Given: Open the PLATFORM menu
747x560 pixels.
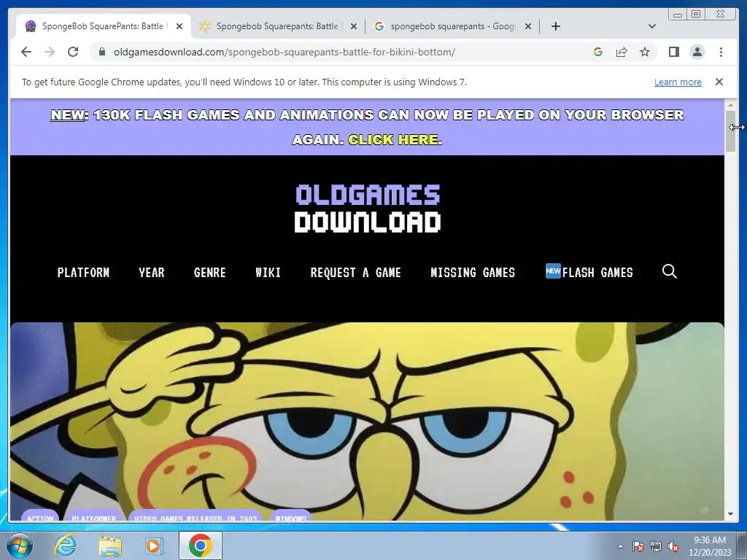Looking at the screenshot, I should 83,273.
